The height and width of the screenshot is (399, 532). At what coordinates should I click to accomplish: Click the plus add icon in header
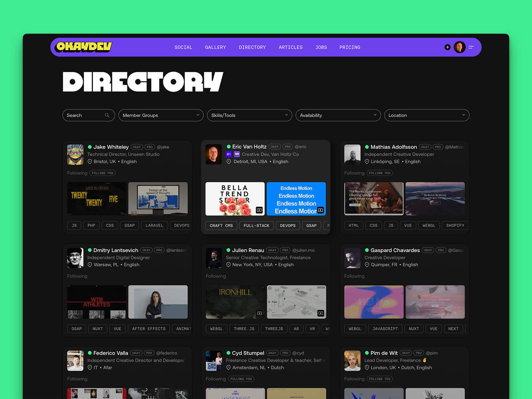pos(448,47)
